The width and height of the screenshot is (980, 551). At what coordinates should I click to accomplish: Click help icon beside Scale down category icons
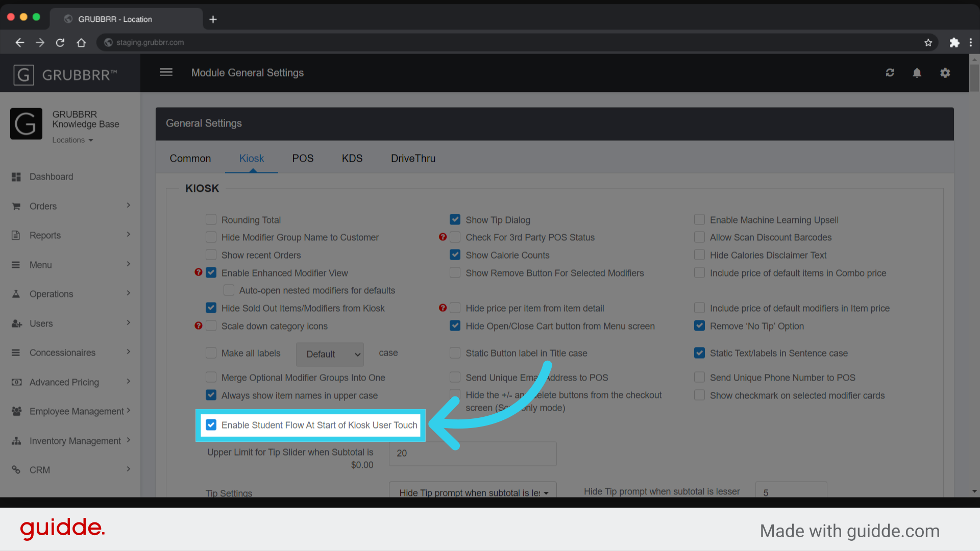pyautogui.click(x=199, y=325)
